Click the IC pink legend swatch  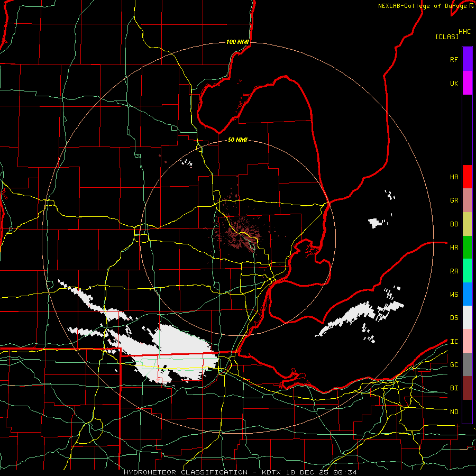click(467, 341)
